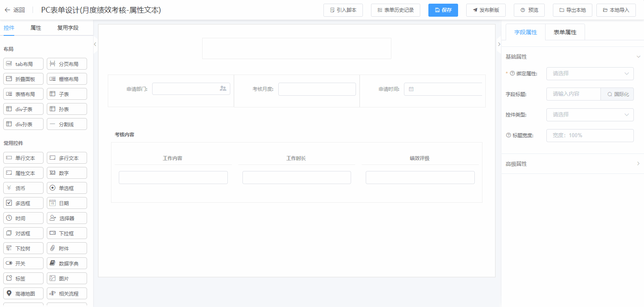
Task: Add the multi-select checkbox control
Action: tap(24, 203)
